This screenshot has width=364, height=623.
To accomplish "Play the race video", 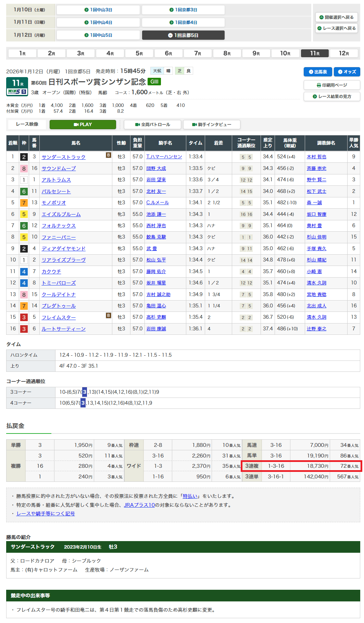I will [83, 125].
